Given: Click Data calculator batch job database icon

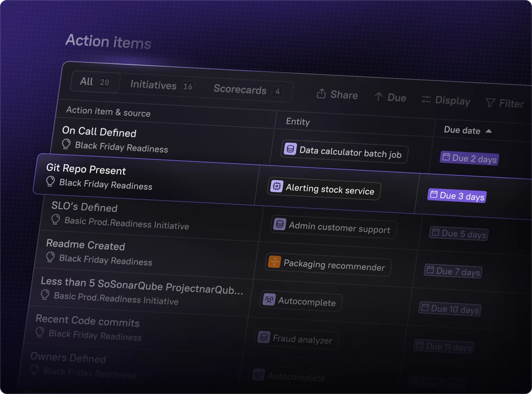Looking at the screenshot, I should click(290, 149).
